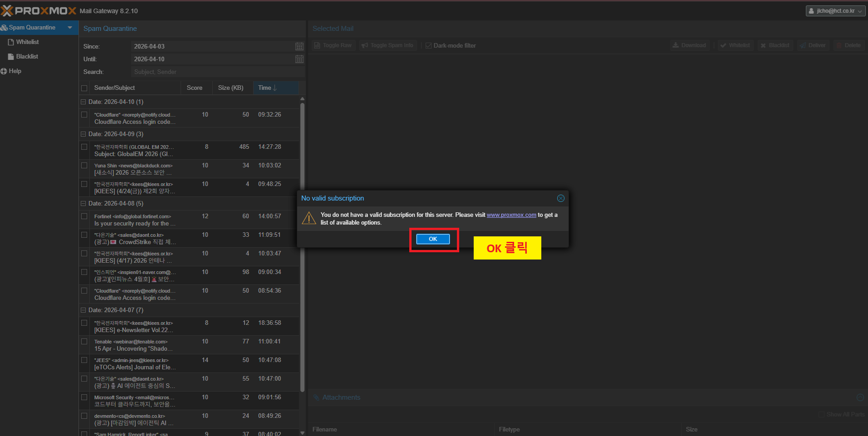Viewport: 868px width, 436px height.
Task: Open the devmento 08:49:26 mail row
Action: pos(189,420)
